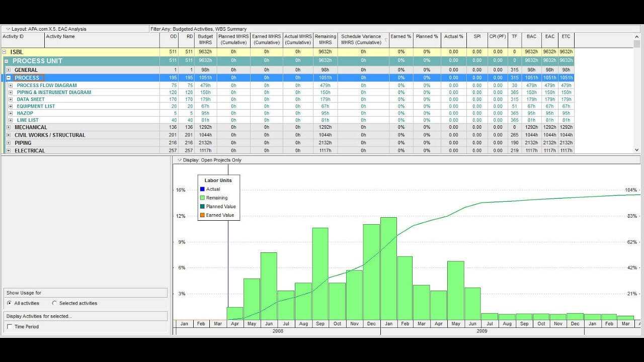644x362 pixels.
Task: Click the January 2009 histogram bar
Action: pyautogui.click(x=388, y=268)
